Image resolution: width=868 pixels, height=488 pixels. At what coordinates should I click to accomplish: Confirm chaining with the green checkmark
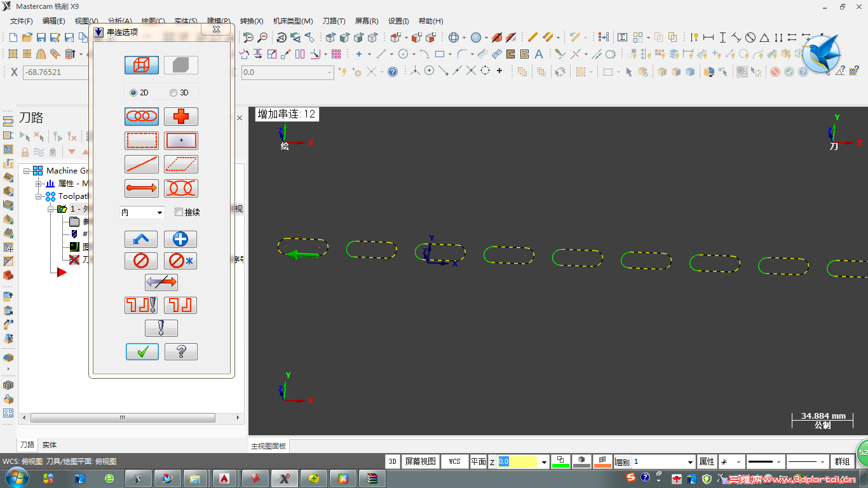point(142,351)
